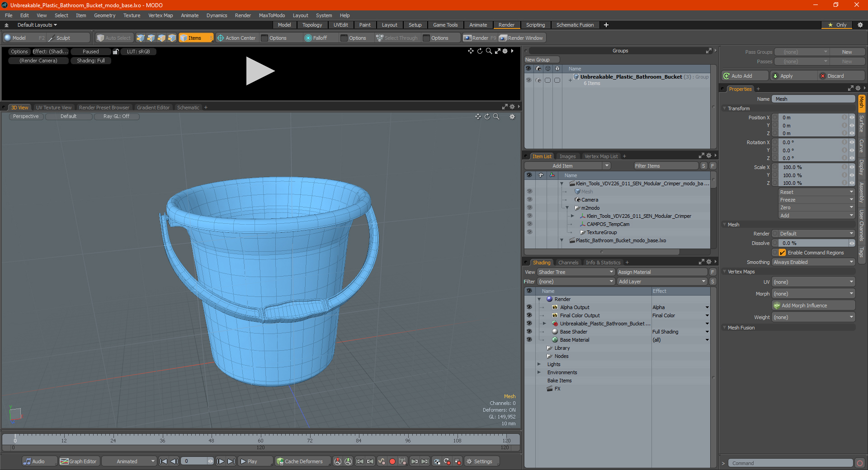Toggle visibility of Final Color Output
868x470 pixels.
[x=529, y=315]
